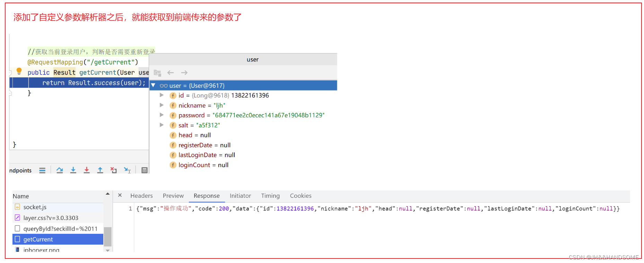This screenshot has width=644, height=263.
Task: Click the Show Execution Point icon
Action: (42, 170)
